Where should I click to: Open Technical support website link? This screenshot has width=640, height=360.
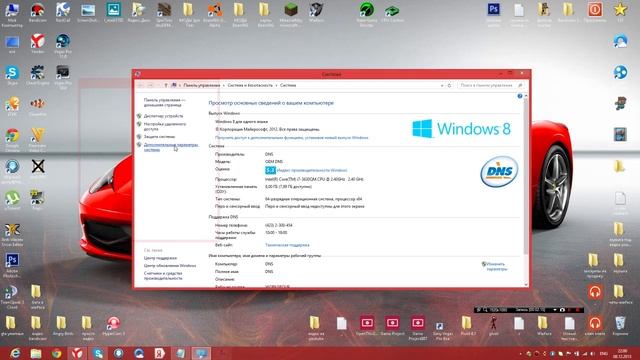coord(287,245)
